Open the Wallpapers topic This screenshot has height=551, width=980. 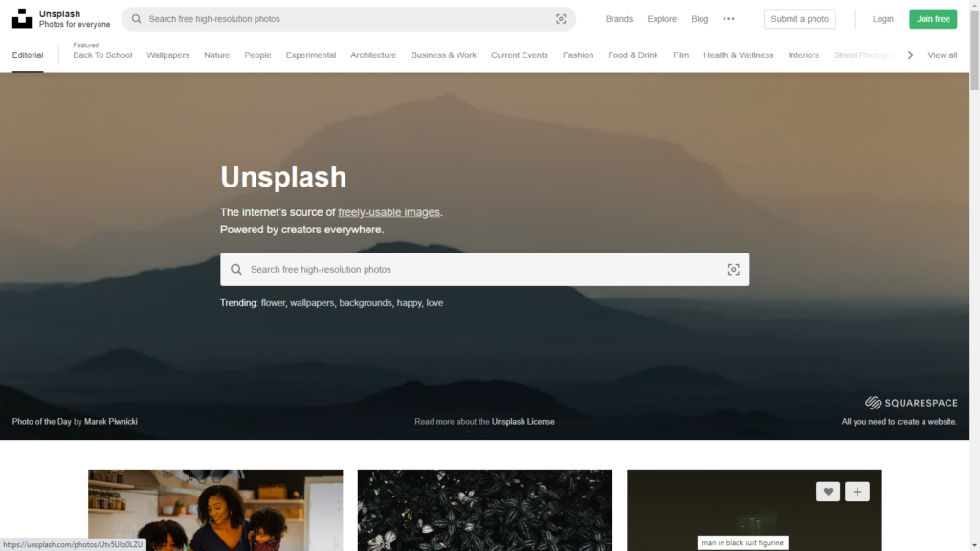click(x=167, y=55)
